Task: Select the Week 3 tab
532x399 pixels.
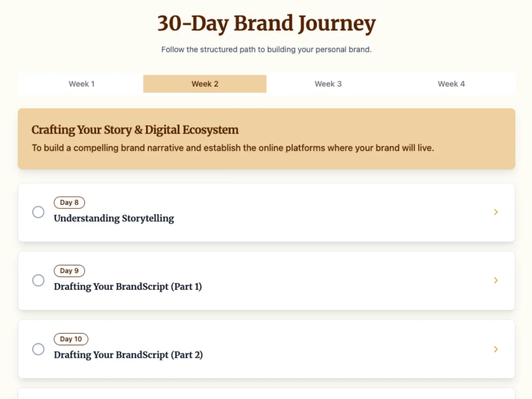Action: click(328, 84)
